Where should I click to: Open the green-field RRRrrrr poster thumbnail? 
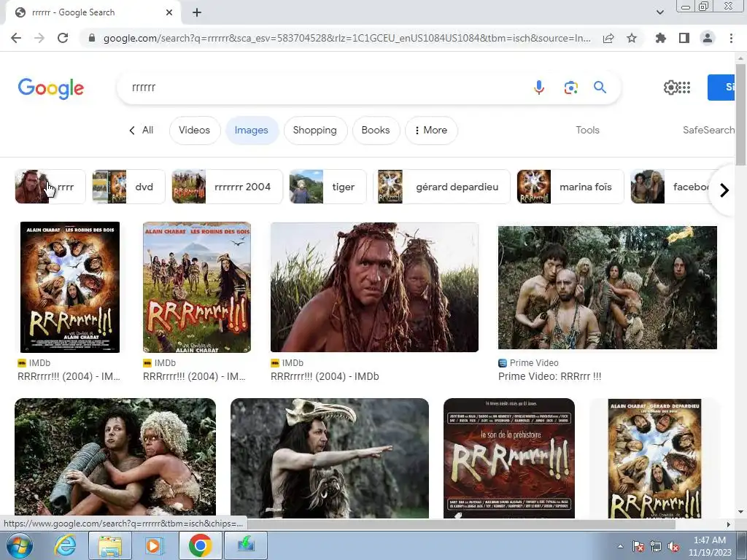[x=197, y=287]
